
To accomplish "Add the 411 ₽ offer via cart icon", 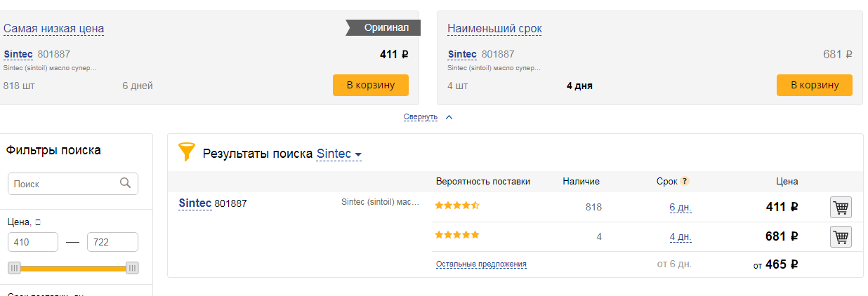I will pos(841,208).
